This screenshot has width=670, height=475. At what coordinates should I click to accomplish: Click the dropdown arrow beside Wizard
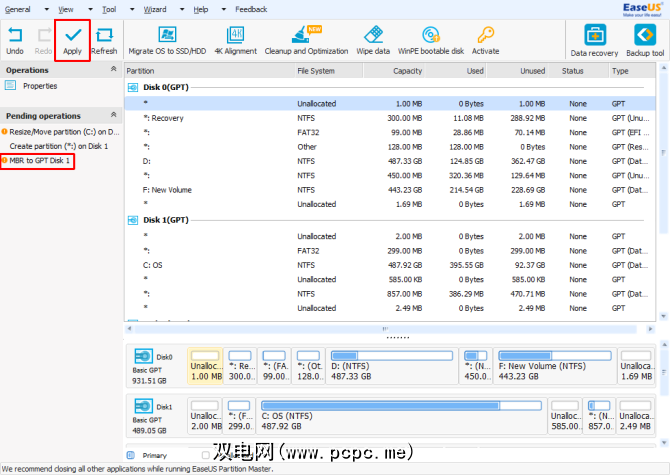[182, 9]
